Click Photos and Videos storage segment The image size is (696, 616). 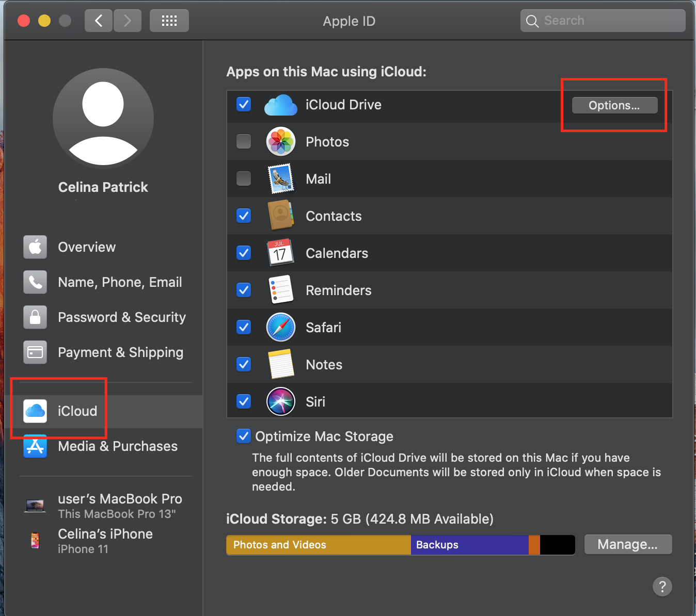[x=319, y=545]
